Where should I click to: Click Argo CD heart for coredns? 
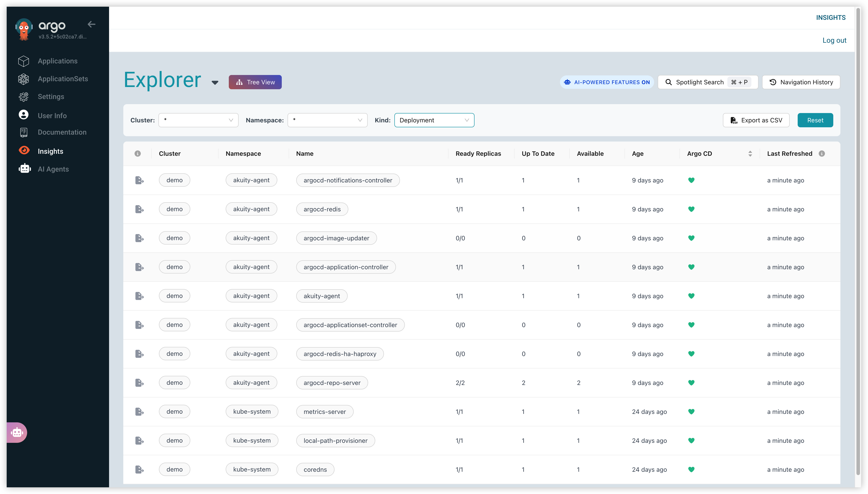pos(691,470)
